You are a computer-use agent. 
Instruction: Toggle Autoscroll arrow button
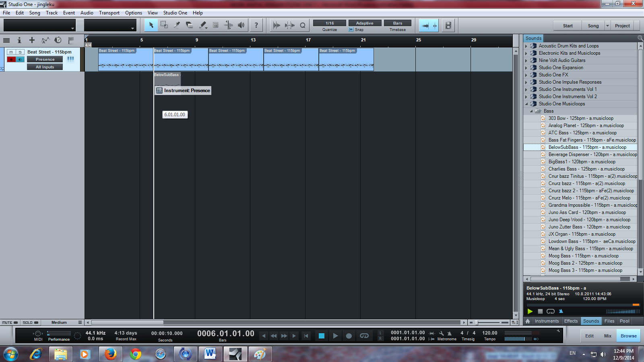click(x=425, y=26)
